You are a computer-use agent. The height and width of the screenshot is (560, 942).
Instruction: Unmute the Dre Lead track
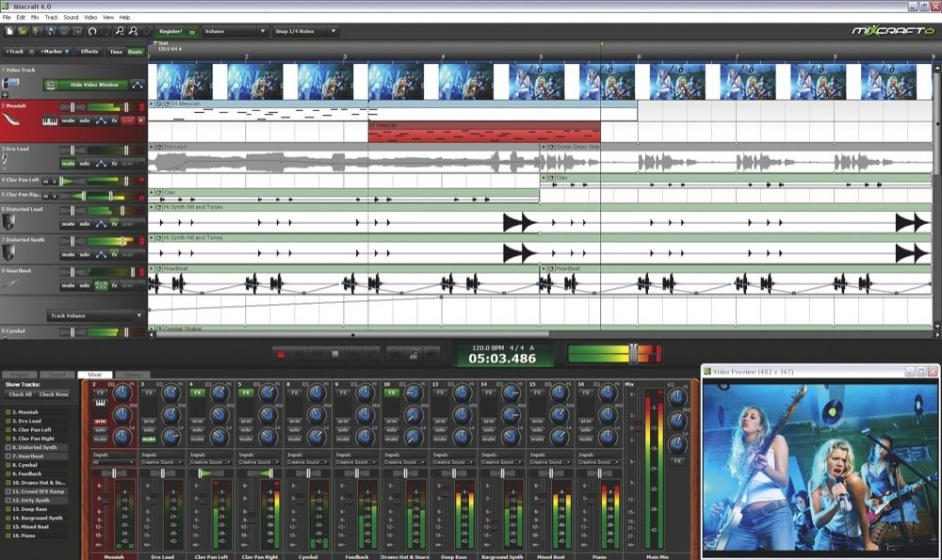69,163
